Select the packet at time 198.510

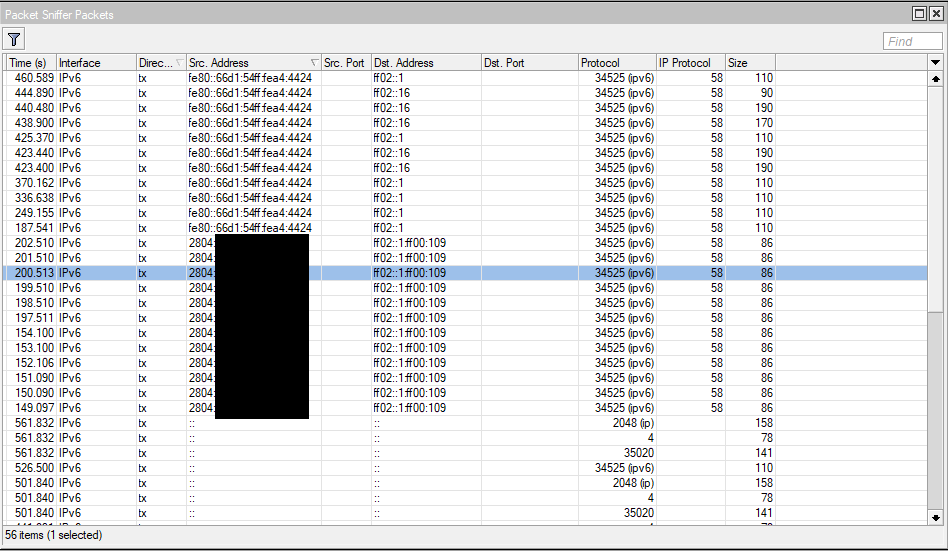click(x=464, y=302)
